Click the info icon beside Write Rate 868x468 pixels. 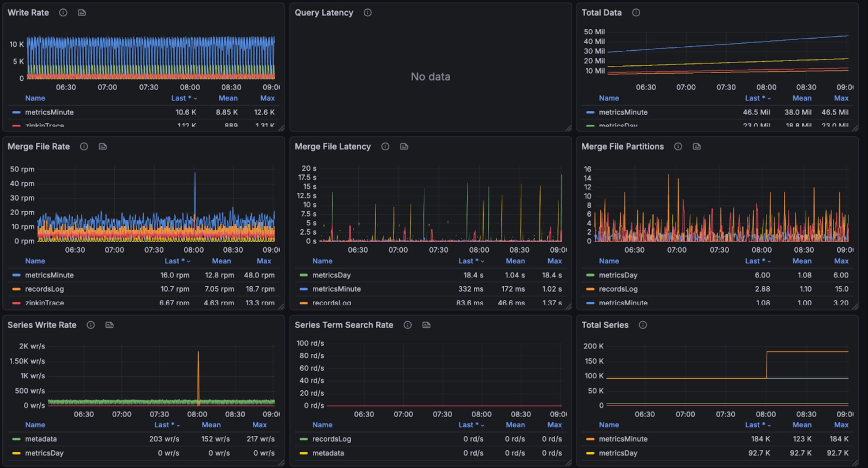[x=63, y=13]
